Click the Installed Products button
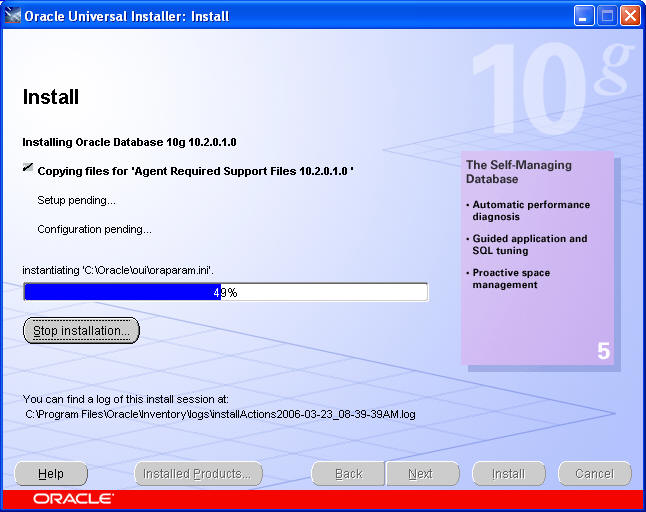 click(198, 474)
